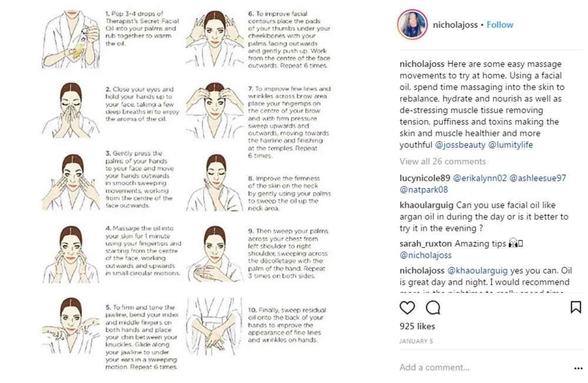Open the @erikalynn02 tagged user

coord(480,178)
